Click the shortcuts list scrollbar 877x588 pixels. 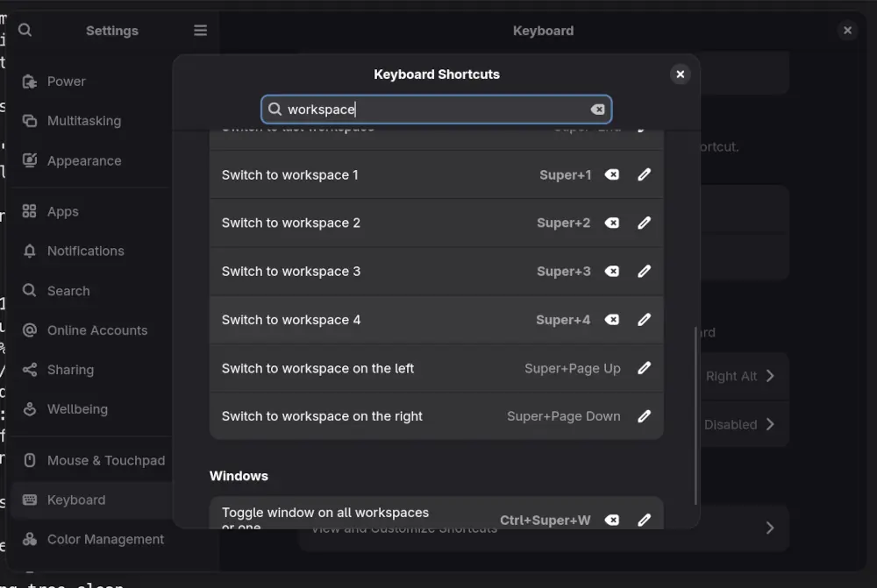[695, 416]
